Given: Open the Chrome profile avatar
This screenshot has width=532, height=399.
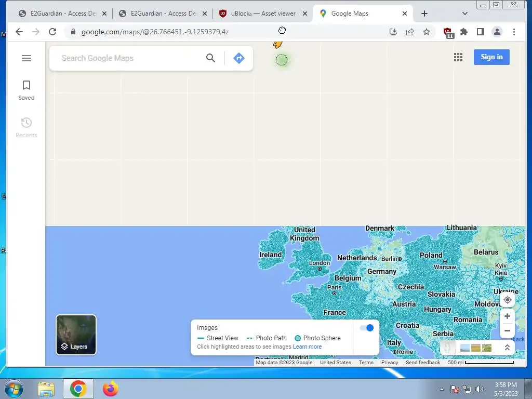Looking at the screenshot, I should click(497, 32).
